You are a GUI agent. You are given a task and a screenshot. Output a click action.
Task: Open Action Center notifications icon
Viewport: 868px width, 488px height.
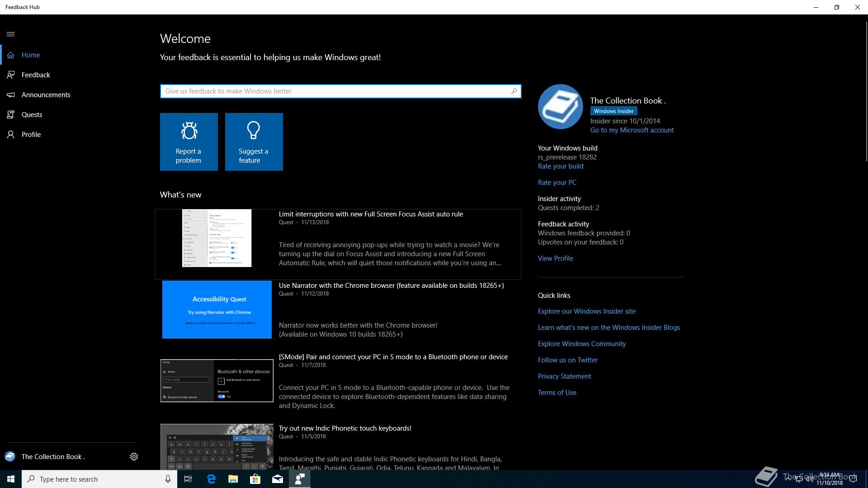coord(853,479)
